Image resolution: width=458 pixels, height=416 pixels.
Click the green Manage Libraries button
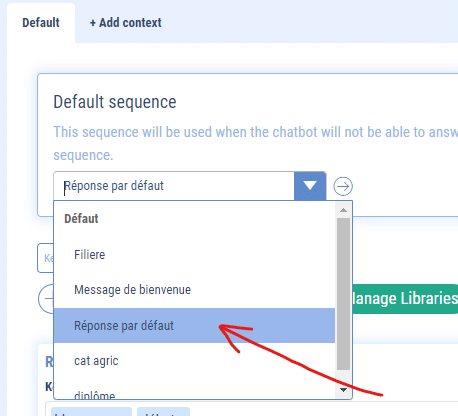(x=405, y=299)
